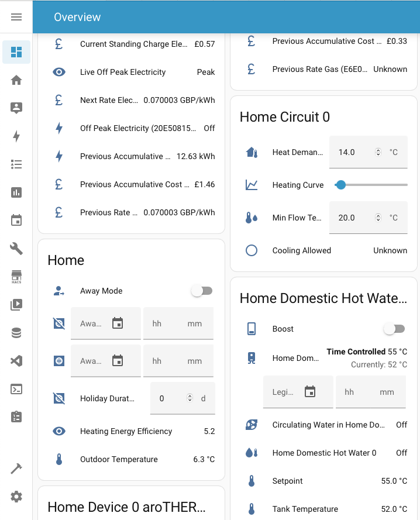Image resolution: width=420 pixels, height=520 pixels.
Task: Click Heating Energy Efficiency value 5.2
Action: (x=209, y=431)
